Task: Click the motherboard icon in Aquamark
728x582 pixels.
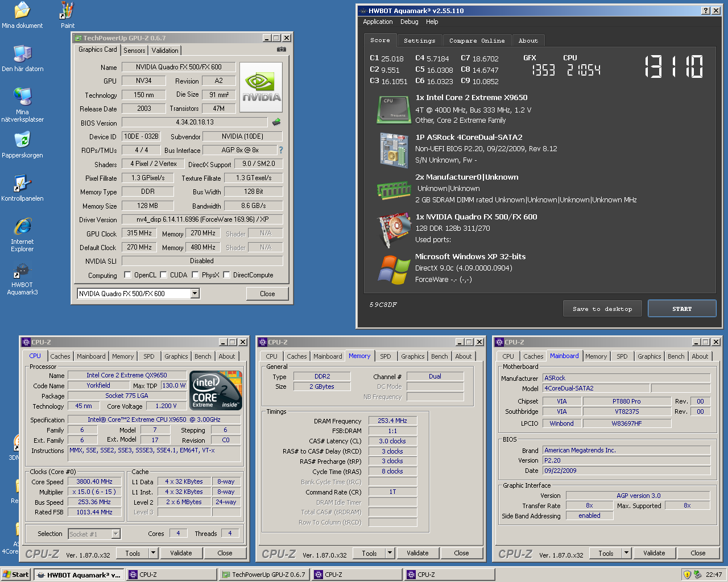Action: click(394, 150)
